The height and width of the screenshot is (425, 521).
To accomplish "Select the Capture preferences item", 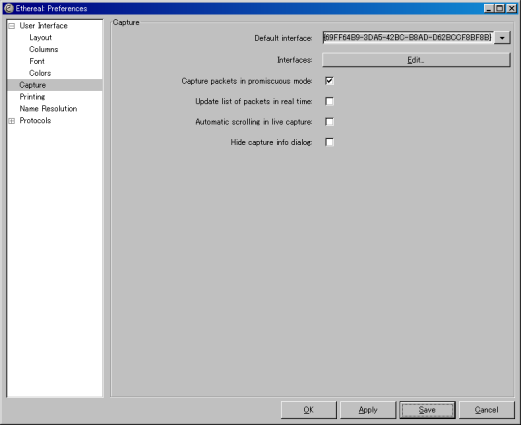I will 55,85.
